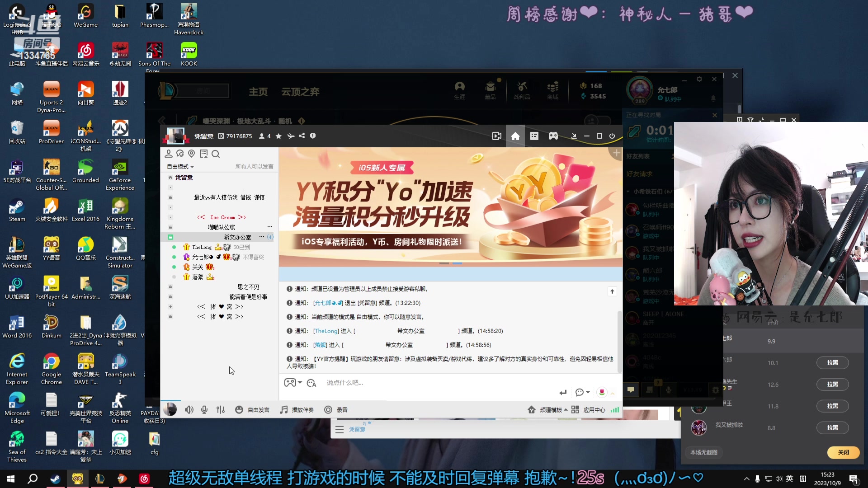The image size is (868, 488).
Task: Toggle the YY microphone icon
Action: click(204, 410)
